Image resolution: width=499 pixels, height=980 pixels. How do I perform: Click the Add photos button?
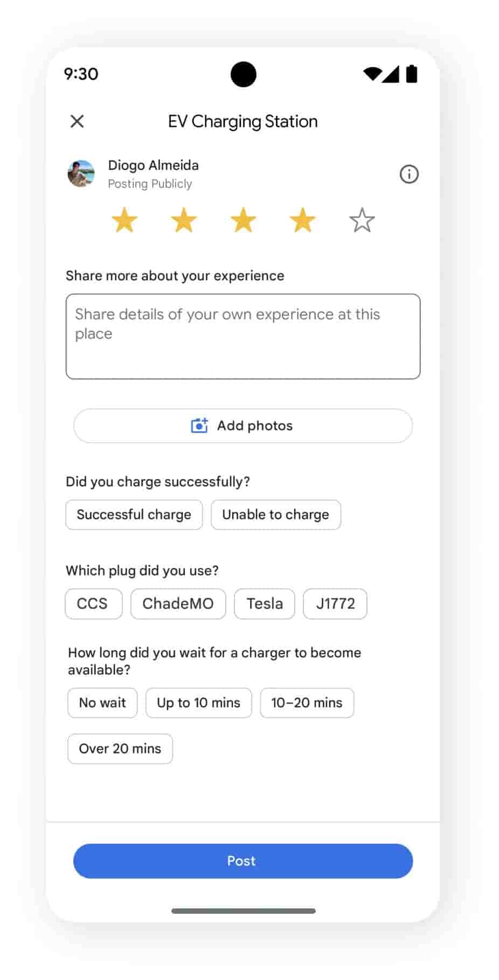point(242,426)
